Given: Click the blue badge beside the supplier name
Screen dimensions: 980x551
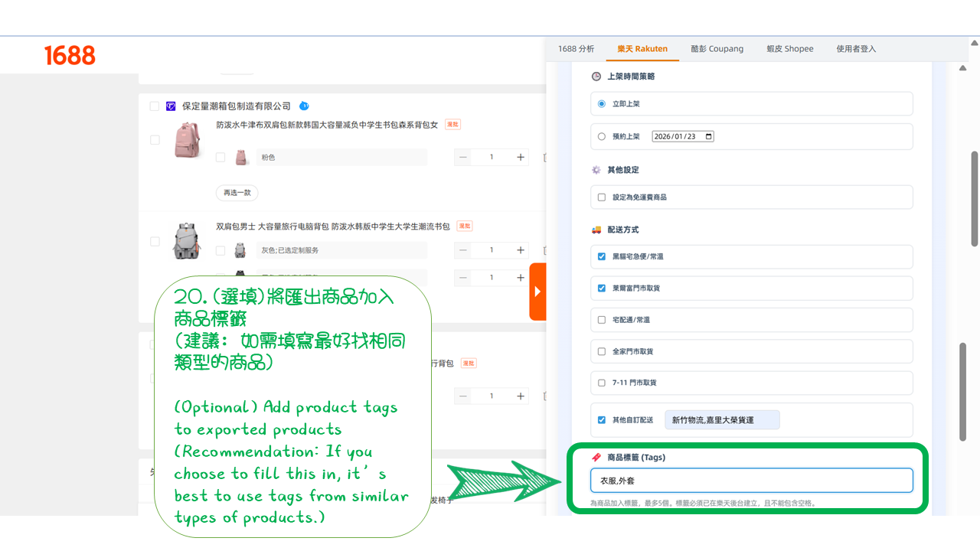Looking at the screenshot, I should pos(304,106).
